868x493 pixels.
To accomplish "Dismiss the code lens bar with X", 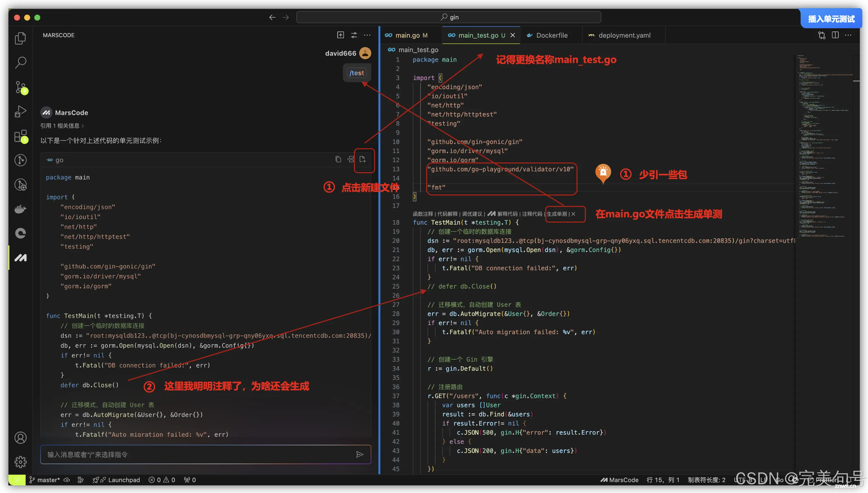I will [x=573, y=214].
